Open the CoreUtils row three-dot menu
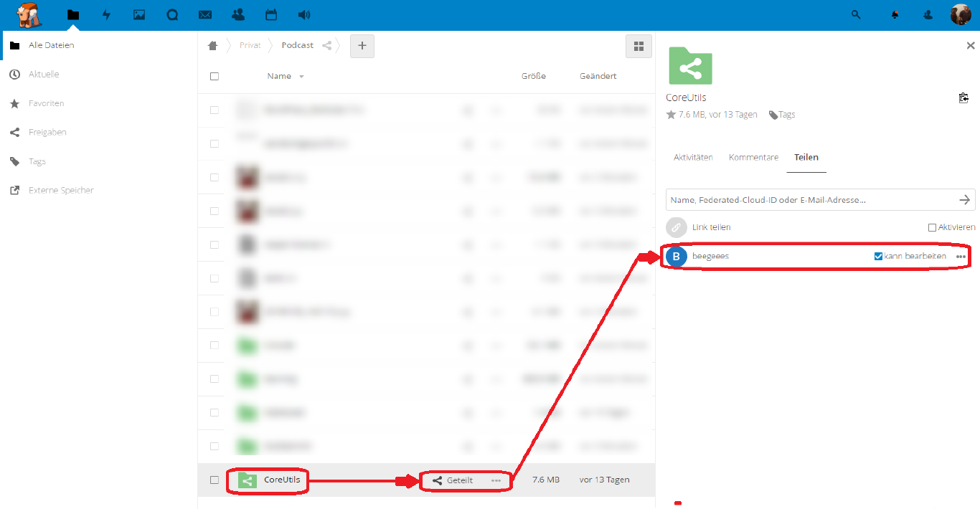Screen dimensions: 980x509 coord(496,480)
